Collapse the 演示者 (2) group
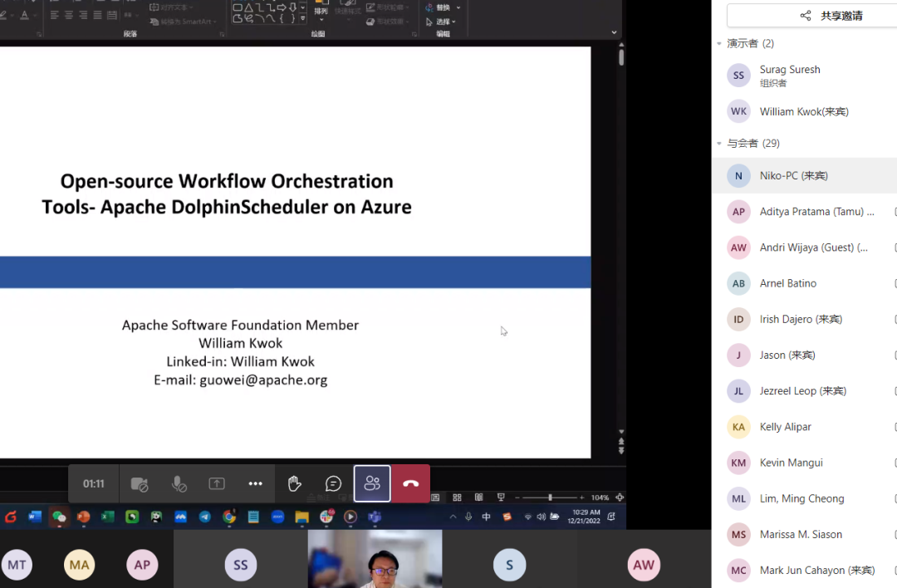This screenshot has width=897, height=588. 719,43
